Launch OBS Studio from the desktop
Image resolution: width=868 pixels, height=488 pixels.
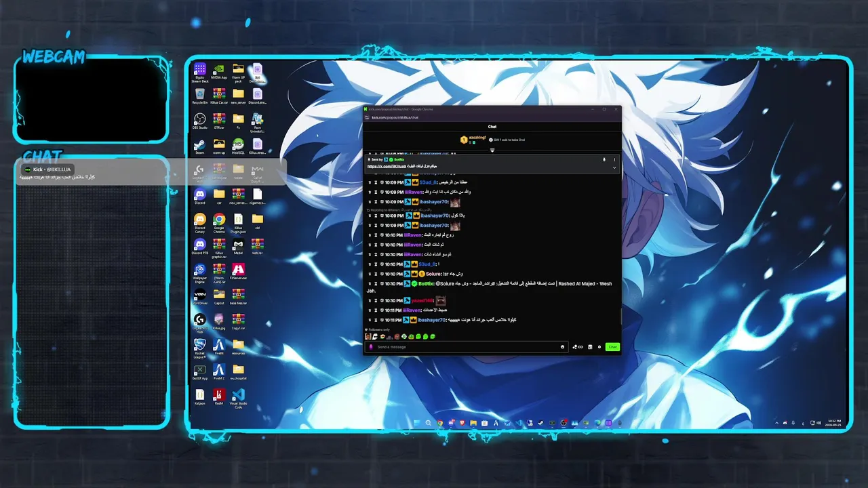click(200, 121)
